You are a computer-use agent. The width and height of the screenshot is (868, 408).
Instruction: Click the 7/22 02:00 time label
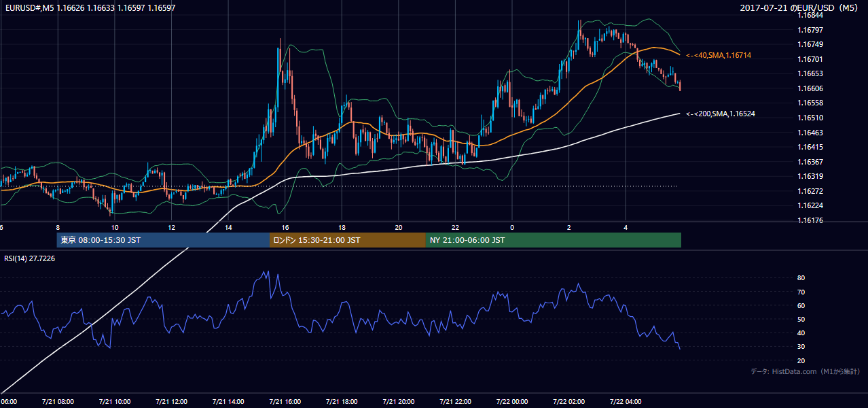(x=568, y=401)
